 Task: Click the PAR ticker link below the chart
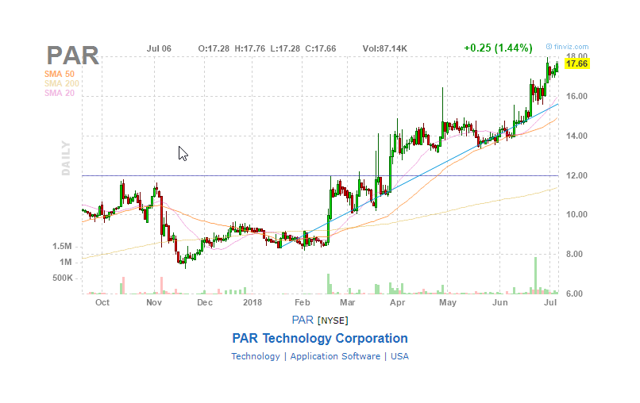tap(302, 320)
